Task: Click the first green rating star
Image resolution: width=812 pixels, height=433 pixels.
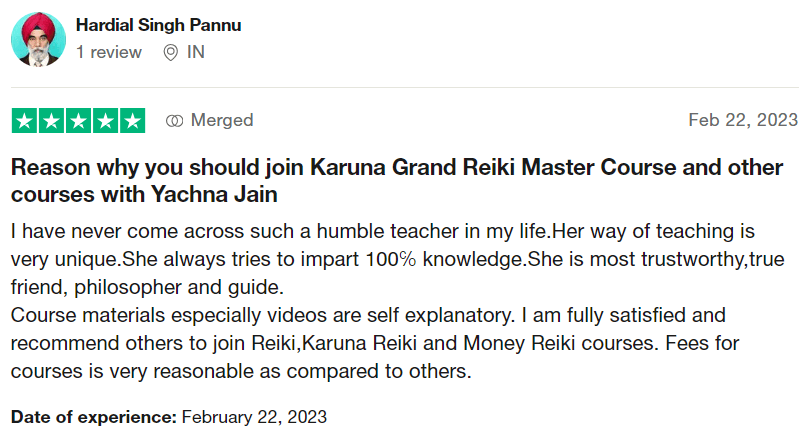Action: click(x=24, y=121)
